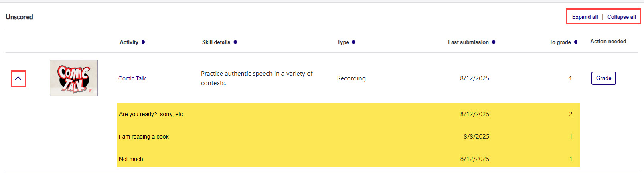Click the Skill details sort icon
This screenshot has width=644, height=173.
coord(235,42)
